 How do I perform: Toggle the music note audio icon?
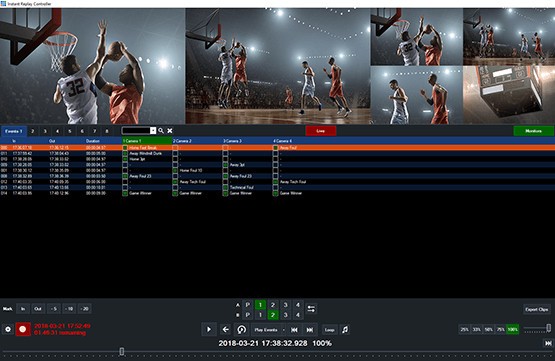coord(345,330)
